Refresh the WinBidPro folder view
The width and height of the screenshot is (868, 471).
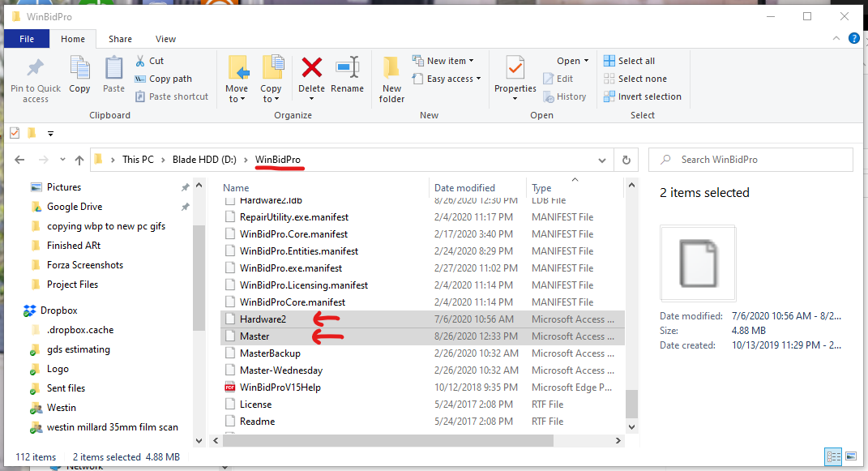(x=626, y=160)
